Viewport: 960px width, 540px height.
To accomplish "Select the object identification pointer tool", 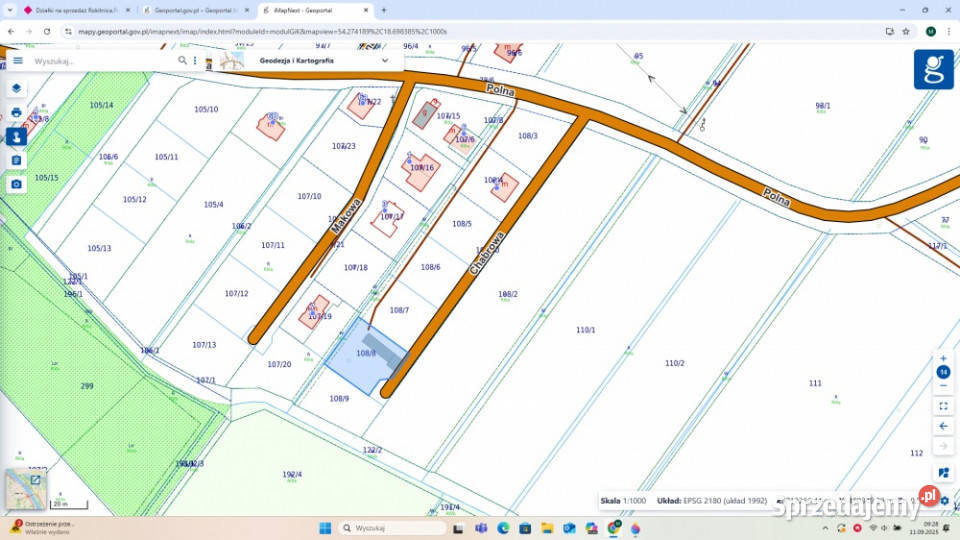I will [x=16, y=136].
